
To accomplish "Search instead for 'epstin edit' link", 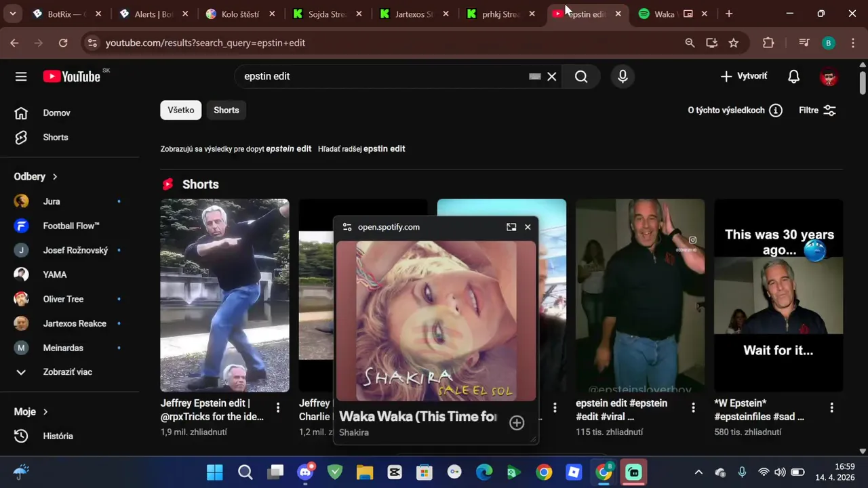I will click(384, 148).
